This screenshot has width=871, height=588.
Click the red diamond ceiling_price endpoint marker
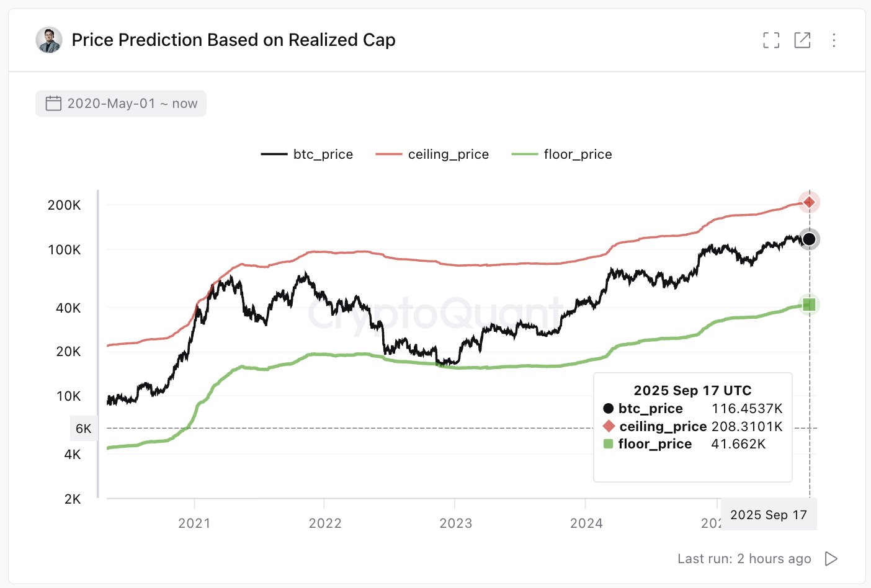point(808,202)
